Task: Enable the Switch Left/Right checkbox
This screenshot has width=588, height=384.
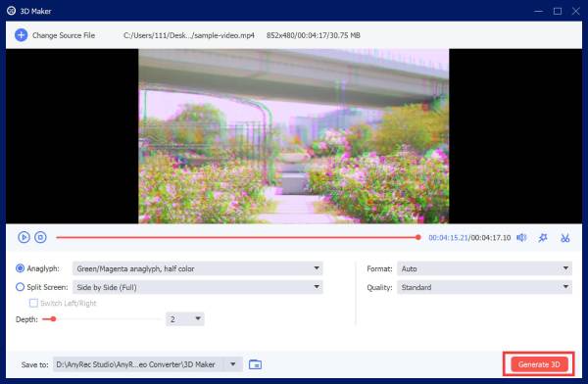Action: point(33,303)
